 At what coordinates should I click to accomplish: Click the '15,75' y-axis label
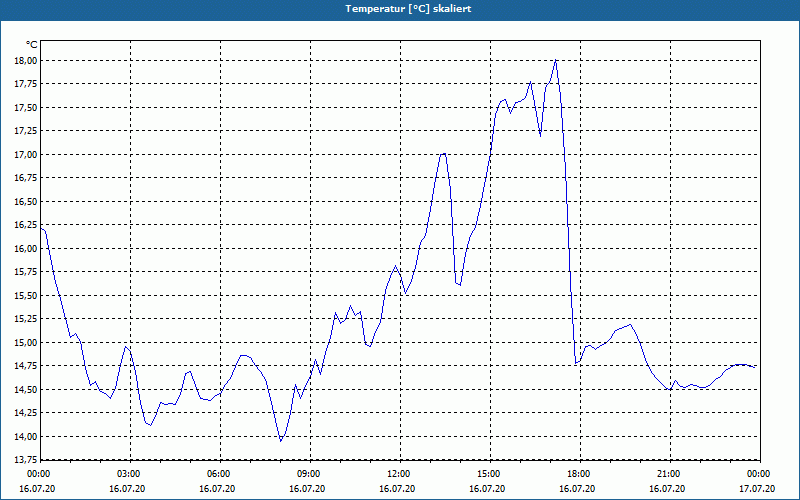point(26,272)
